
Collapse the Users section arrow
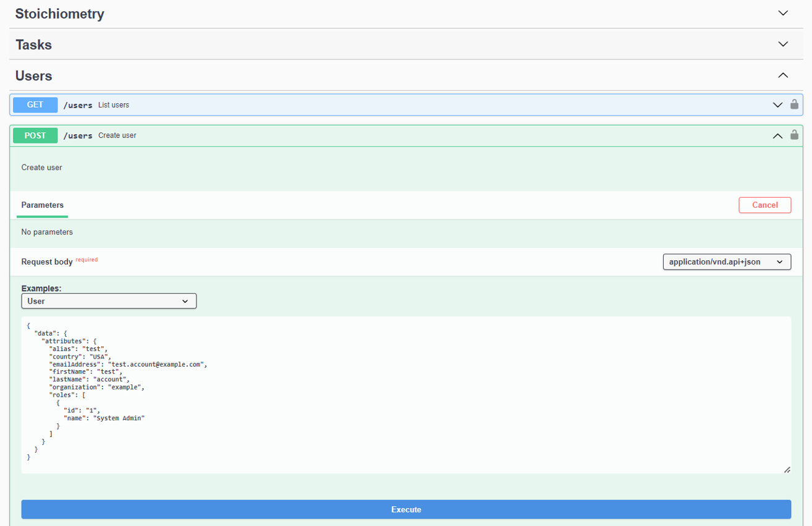(x=783, y=75)
